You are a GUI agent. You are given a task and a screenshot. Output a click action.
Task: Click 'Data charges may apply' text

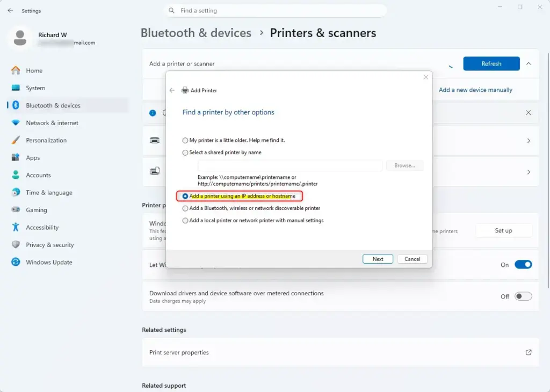[x=177, y=301]
